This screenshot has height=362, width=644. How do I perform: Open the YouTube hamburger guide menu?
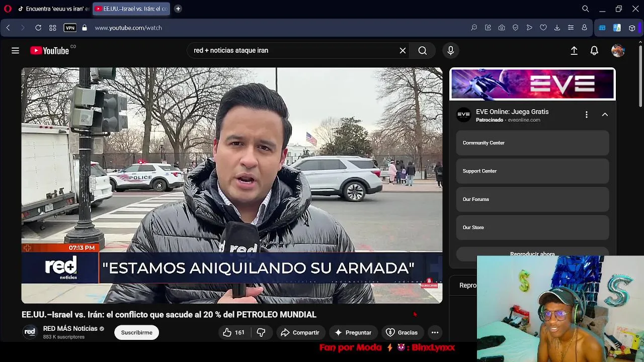(15, 50)
